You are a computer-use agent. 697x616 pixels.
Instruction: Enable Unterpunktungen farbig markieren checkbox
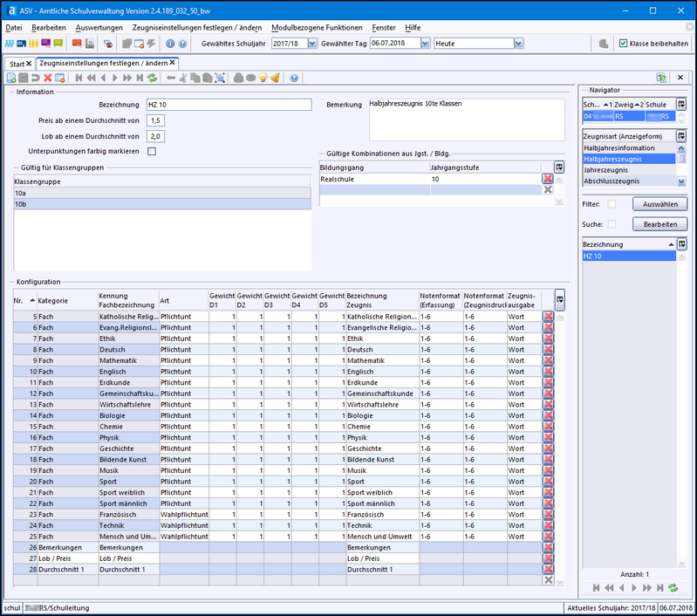(x=152, y=151)
